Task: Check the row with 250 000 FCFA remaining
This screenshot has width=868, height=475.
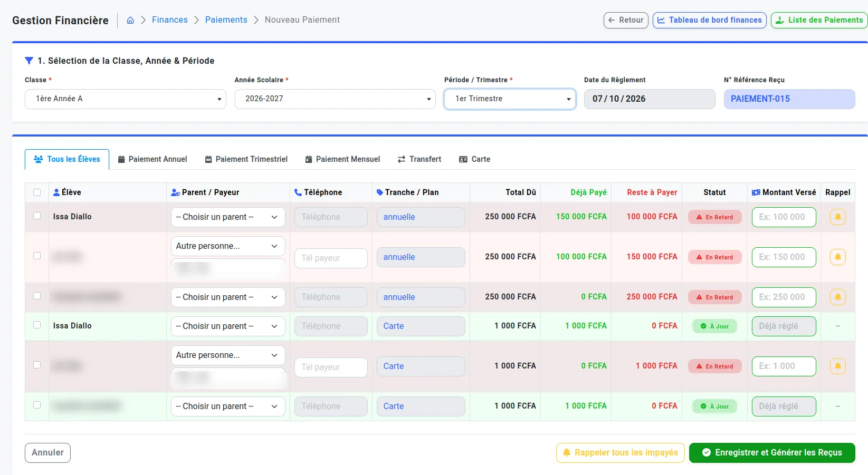Action: click(x=37, y=296)
